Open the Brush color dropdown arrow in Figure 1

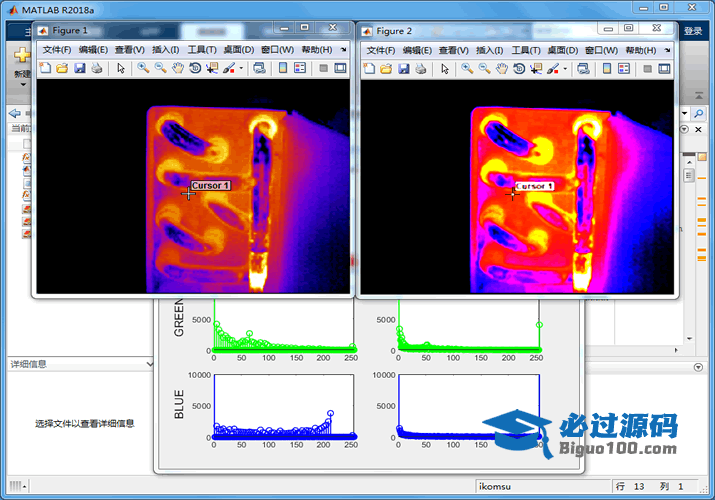click(240, 69)
